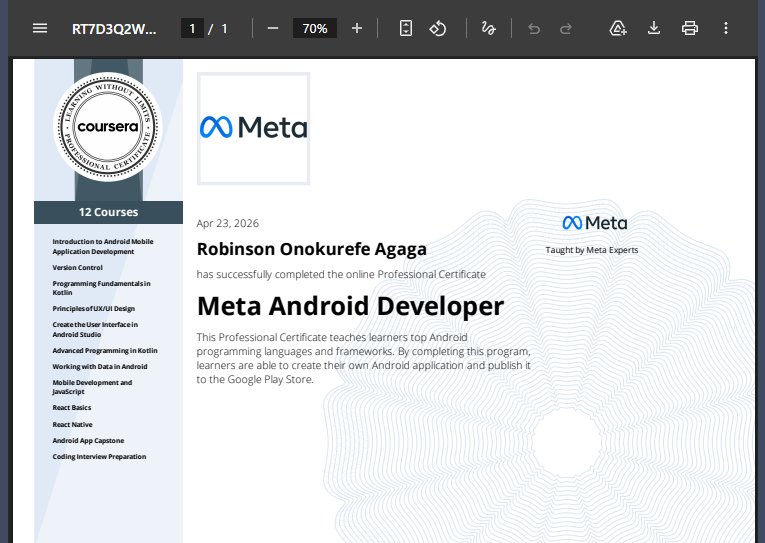765x543 pixels.
Task: Click the small Meta logo above Taught by
Action: pyautogui.click(x=595, y=223)
